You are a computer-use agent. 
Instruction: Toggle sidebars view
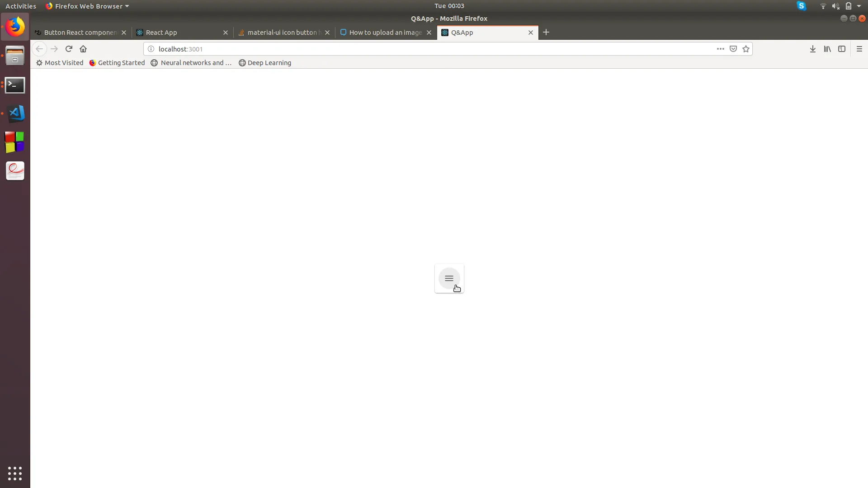click(842, 49)
